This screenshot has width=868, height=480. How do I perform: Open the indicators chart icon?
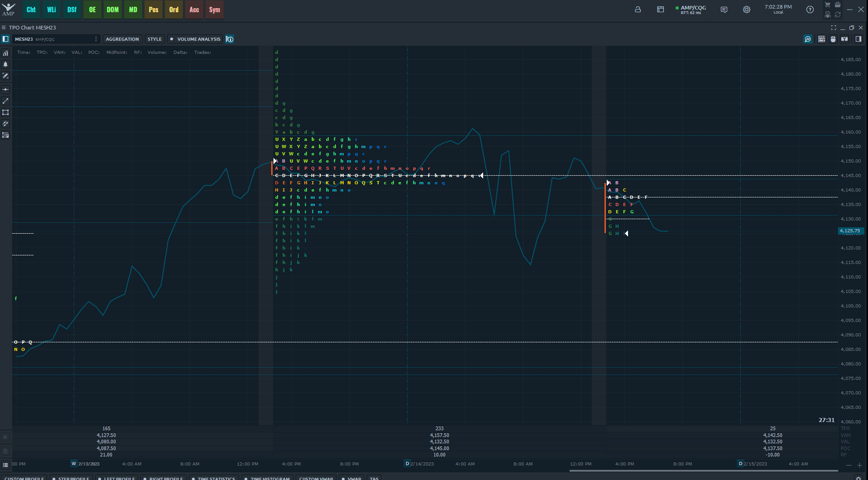5,53
